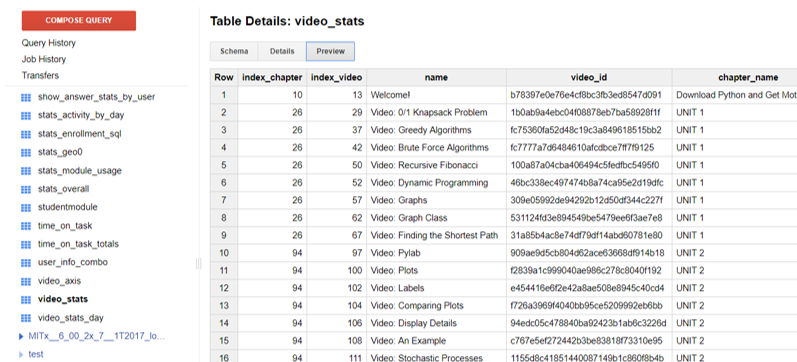Select the time_on_task_totals table
Image resolution: width=797 pixels, height=362 pixels.
(x=78, y=244)
